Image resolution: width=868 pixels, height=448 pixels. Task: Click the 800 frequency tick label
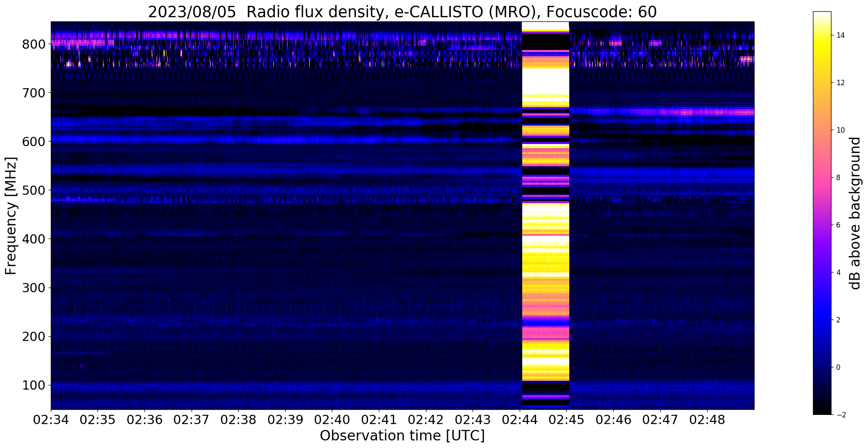pyautogui.click(x=33, y=44)
